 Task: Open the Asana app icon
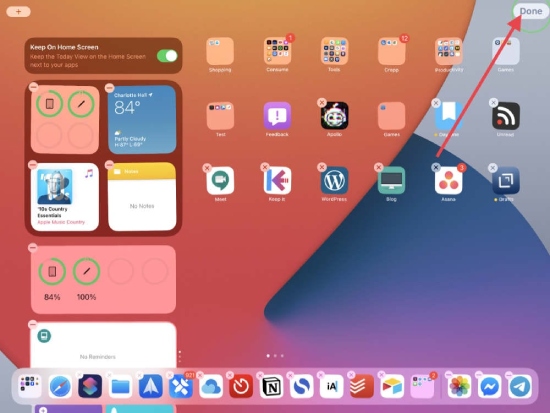[449, 180]
